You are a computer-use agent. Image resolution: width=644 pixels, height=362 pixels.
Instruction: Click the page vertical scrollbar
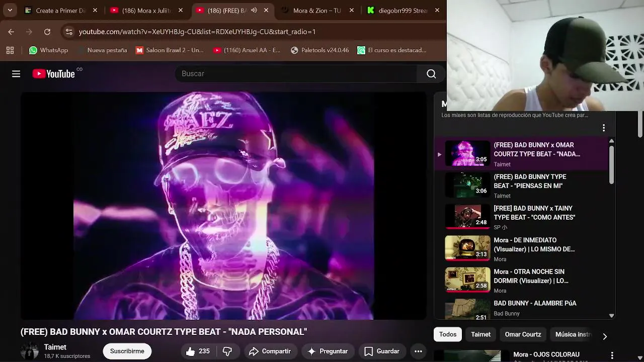tap(640, 124)
